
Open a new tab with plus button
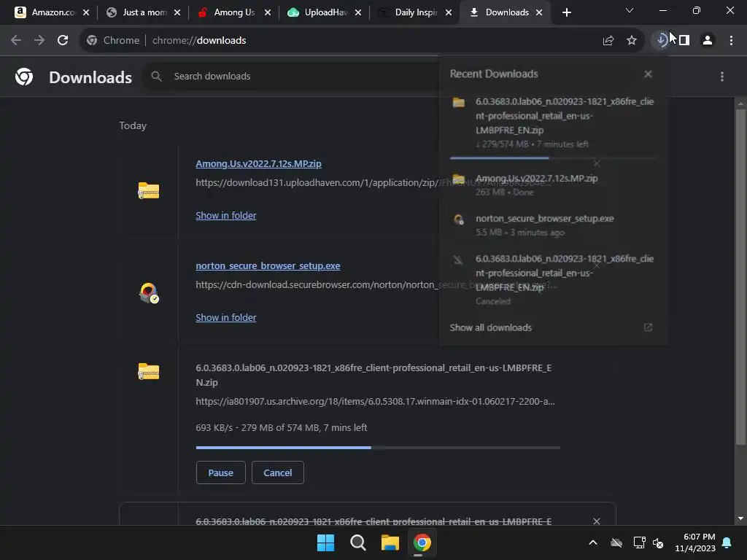point(566,12)
